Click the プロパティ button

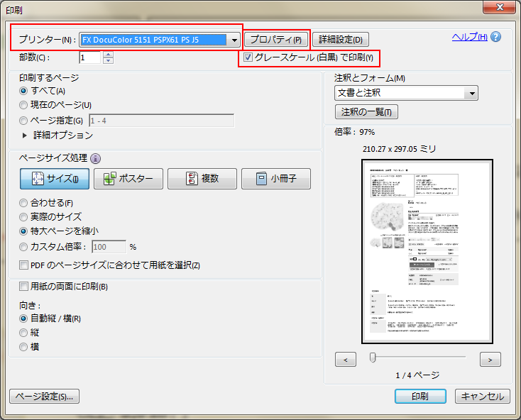(277, 40)
